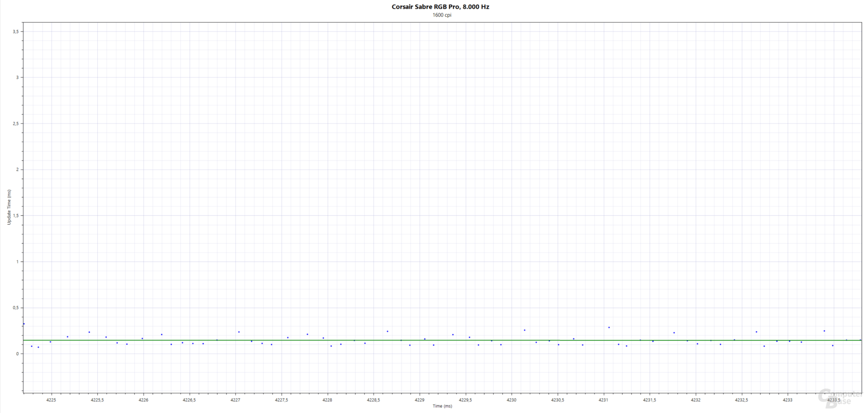Click the x-axis tick label 4230,5
This screenshot has width=868, height=413.
[x=557, y=400]
